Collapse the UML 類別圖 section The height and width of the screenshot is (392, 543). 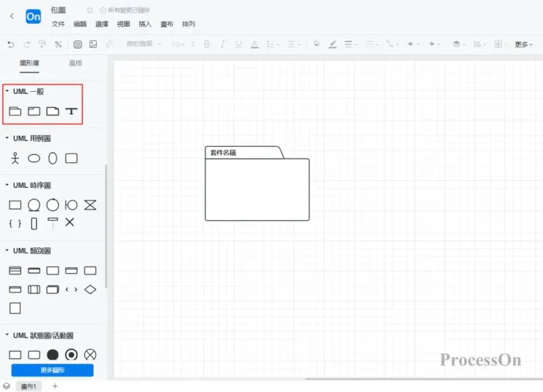(7, 250)
